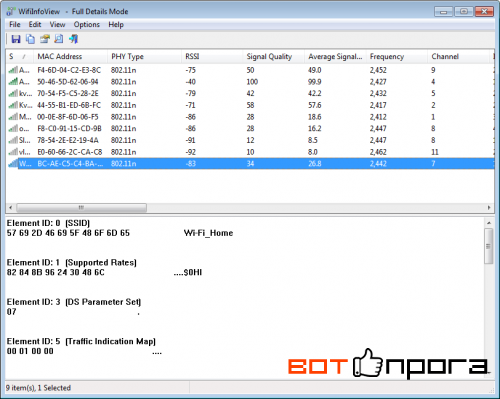The height and width of the screenshot is (399, 500).
Task: Click Channel value 9
Action: coord(433,70)
